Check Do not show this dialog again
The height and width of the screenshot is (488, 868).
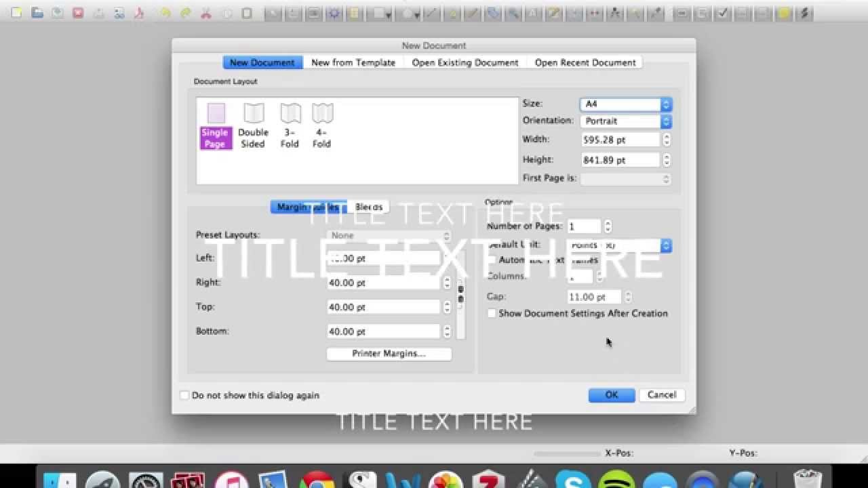[x=184, y=395]
